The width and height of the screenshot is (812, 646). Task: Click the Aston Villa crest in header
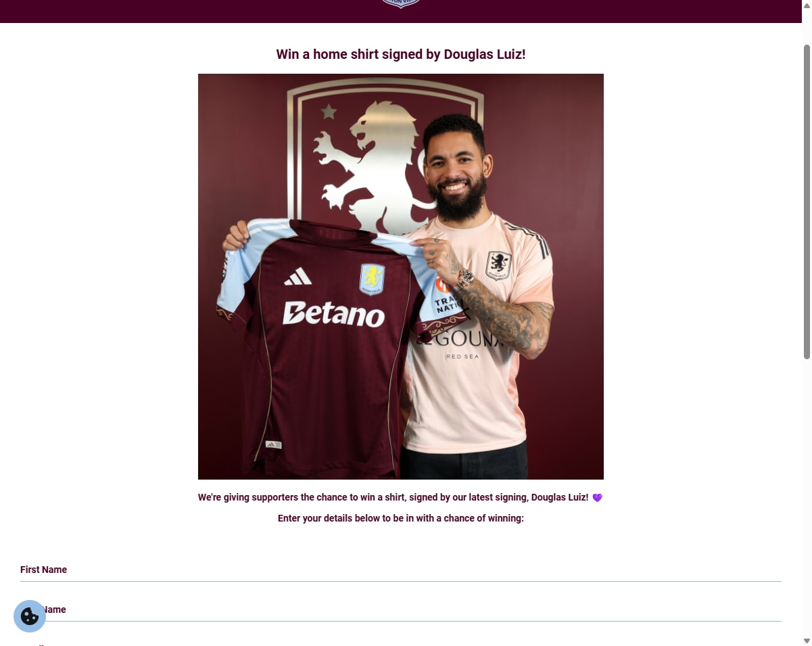(x=401, y=3)
